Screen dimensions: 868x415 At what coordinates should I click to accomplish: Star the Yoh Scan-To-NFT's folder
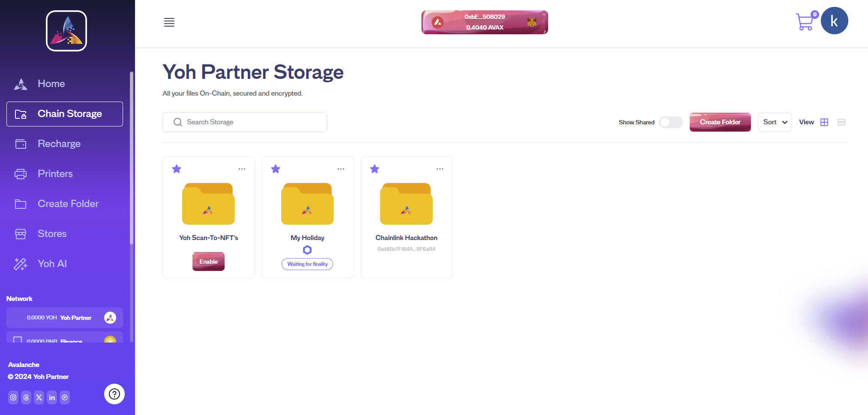pos(177,169)
